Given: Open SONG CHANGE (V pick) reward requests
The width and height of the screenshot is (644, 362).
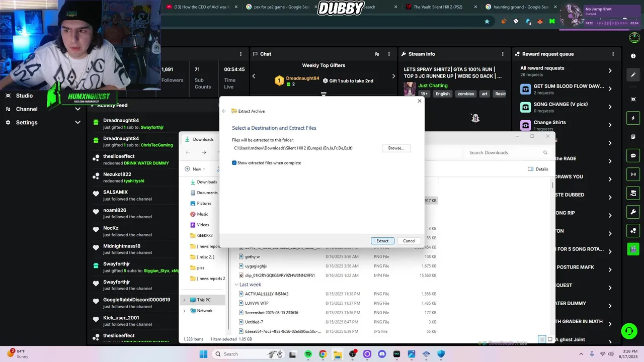Looking at the screenshot, I should (x=566, y=107).
